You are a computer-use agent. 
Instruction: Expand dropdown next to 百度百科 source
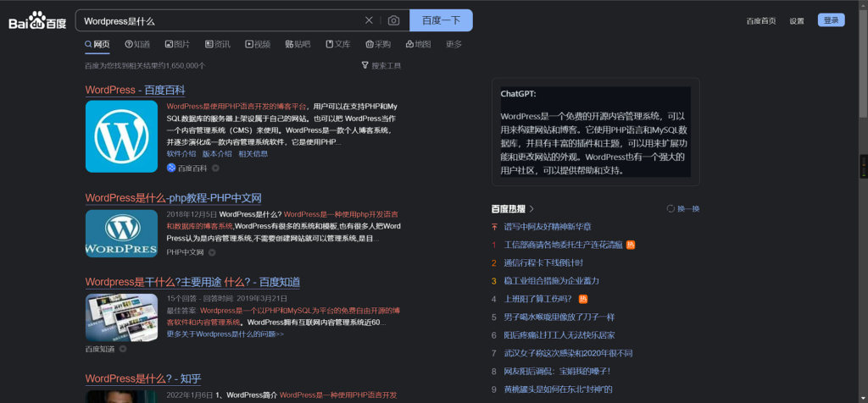point(215,168)
